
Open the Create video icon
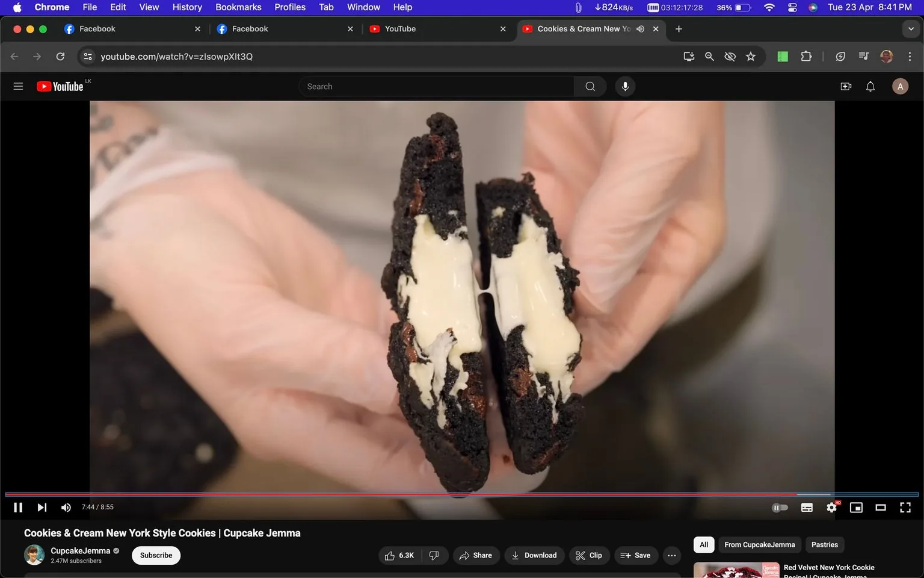click(846, 86)
